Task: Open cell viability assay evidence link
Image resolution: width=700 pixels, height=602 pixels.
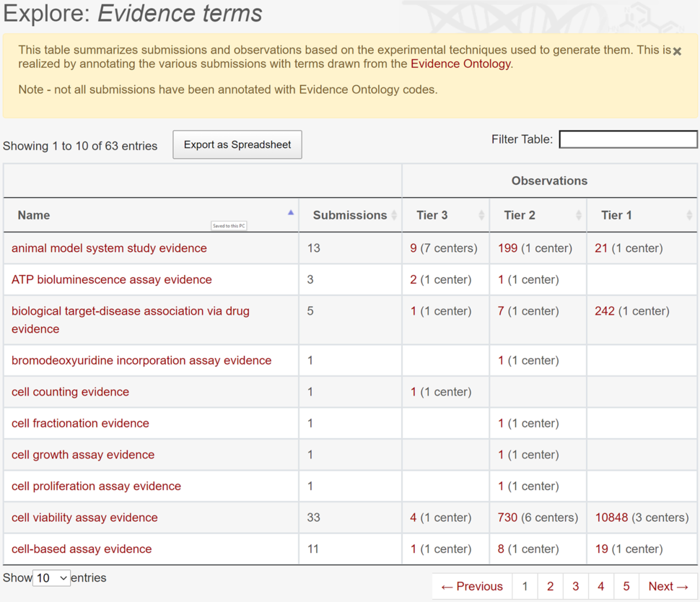Action: coord(84,518)
